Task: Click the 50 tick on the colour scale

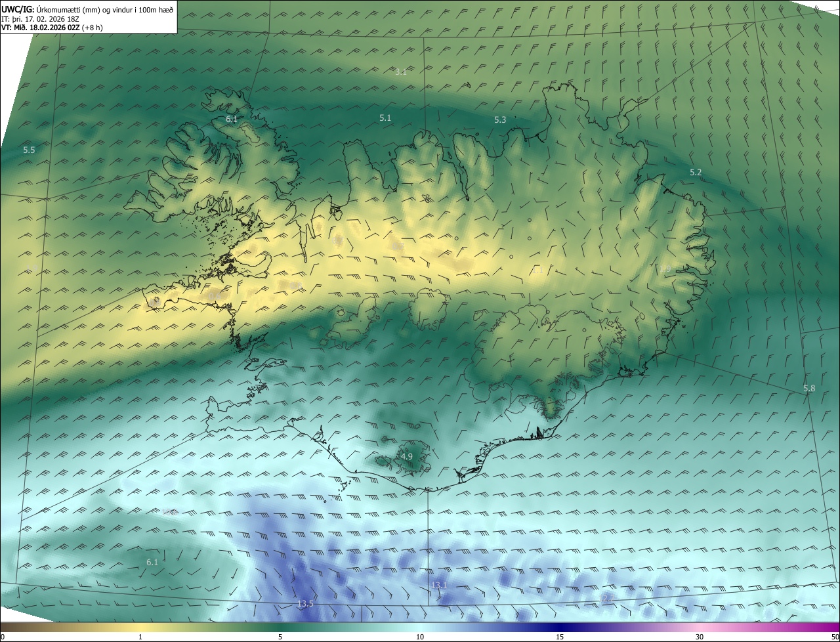Action: click(835, 637)
